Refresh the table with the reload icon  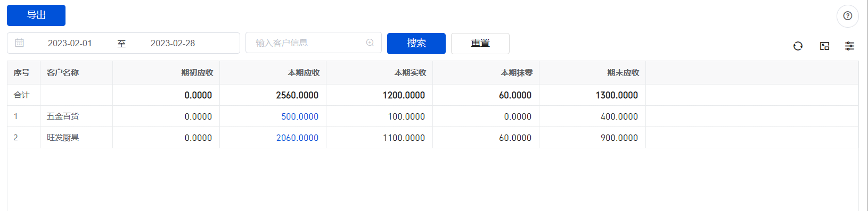798,46
